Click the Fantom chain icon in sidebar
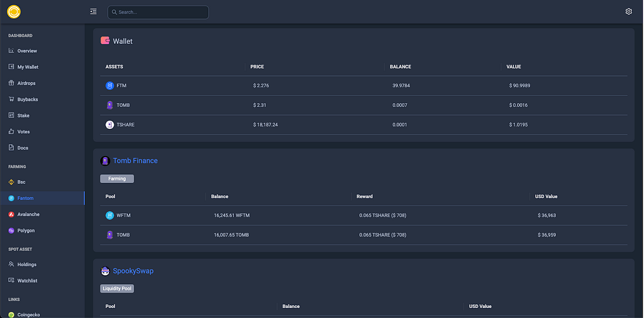Viewport: 644px width, 318px height. pyautogui.click(x=11, y=198)
